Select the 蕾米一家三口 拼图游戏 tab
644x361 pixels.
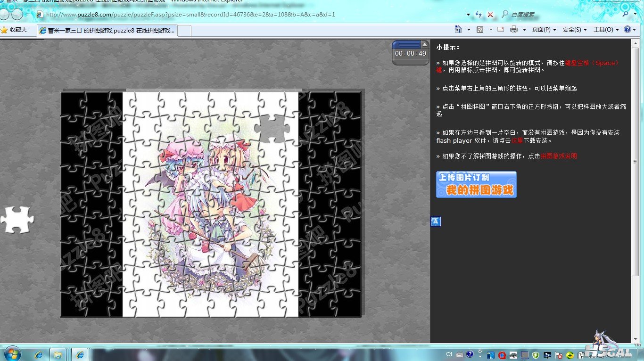[107, 30]
